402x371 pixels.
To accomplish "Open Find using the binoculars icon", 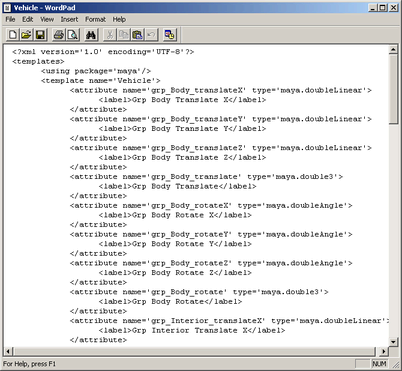I will 91,35.
